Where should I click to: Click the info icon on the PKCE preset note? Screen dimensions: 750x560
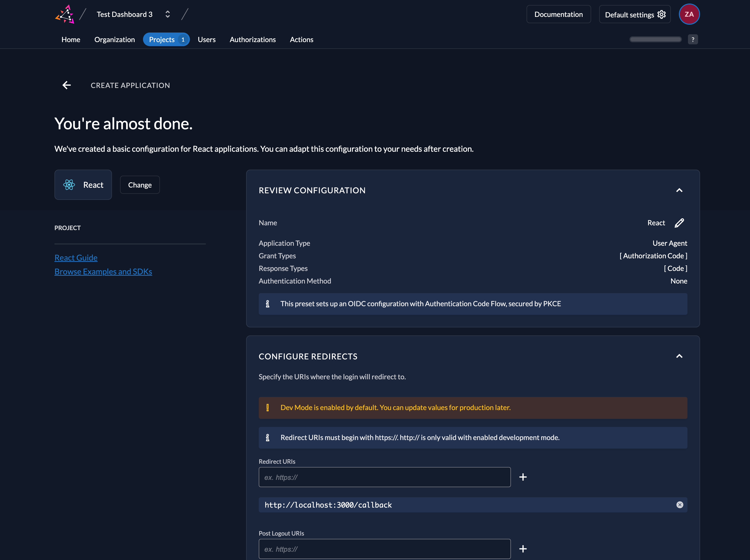click(x=268, y=304)
